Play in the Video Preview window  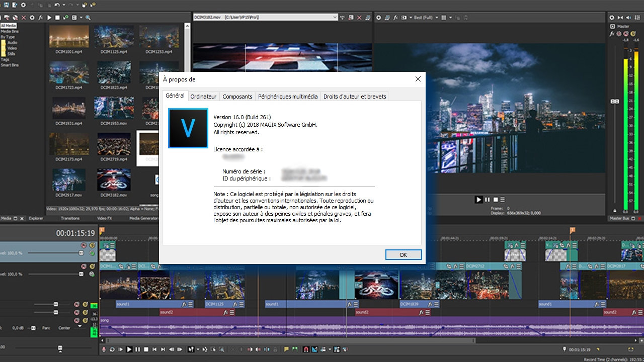tap(479, 200)
